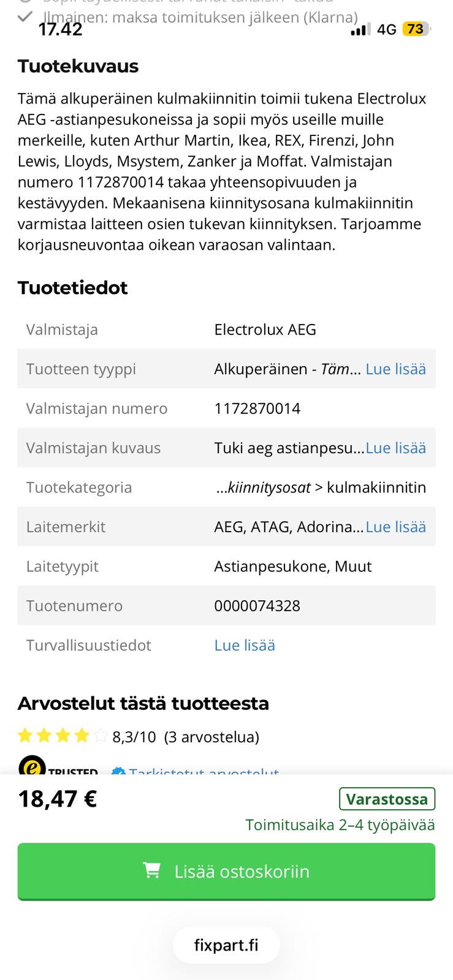Click the Trusted Shops e-logo
Viewport: 453px width, 980px height.
coord(32,767)
